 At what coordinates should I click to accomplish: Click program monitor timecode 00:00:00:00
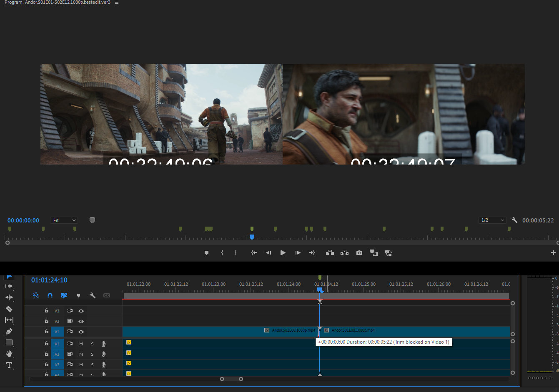click(x=23, y=220)
